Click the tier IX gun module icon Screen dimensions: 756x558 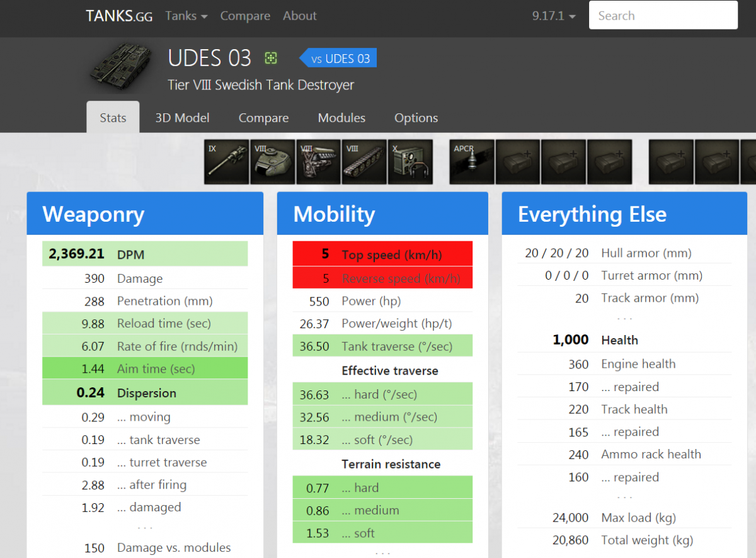(x=227, y=162)
